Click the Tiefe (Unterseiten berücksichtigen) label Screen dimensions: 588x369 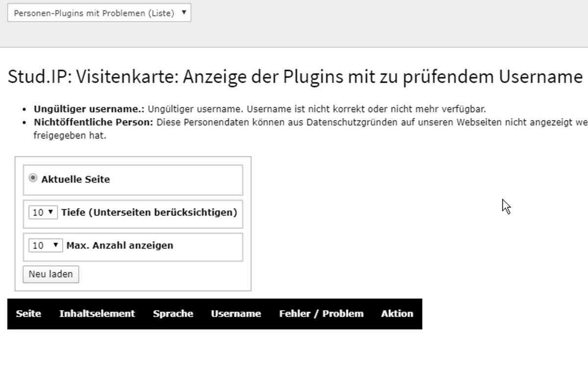(x=149, y=213)
